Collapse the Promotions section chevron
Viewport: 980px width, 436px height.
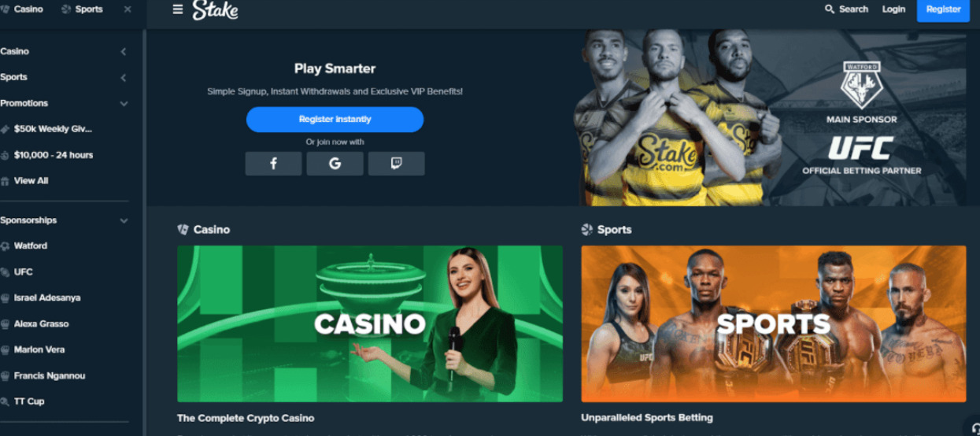coord(124,104)
